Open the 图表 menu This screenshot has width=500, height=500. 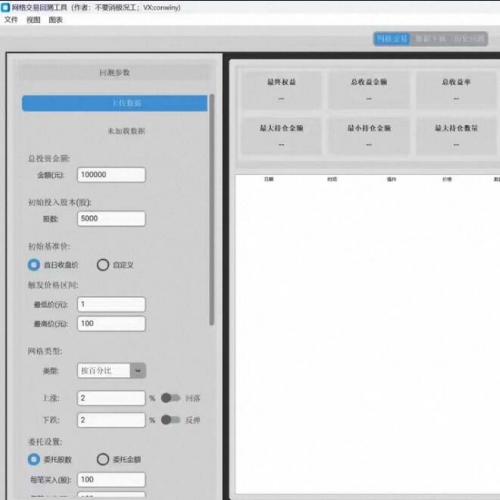pos(56,20)
